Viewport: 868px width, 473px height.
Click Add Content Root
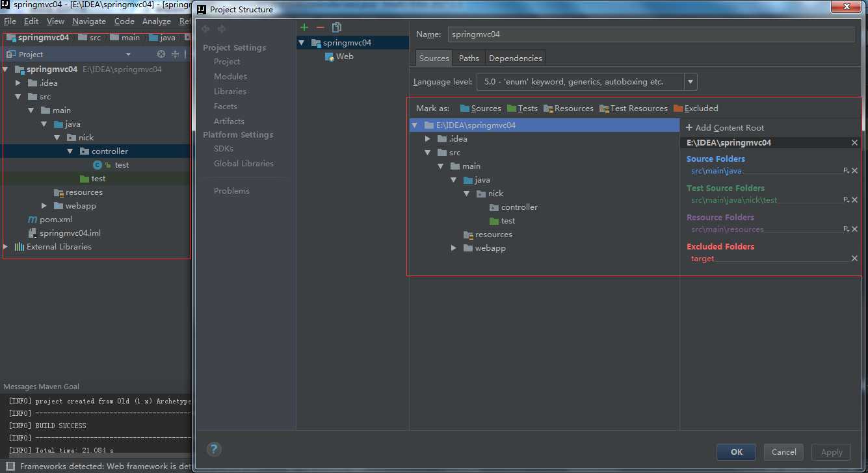pyautogui.click(x=725, y=128)
